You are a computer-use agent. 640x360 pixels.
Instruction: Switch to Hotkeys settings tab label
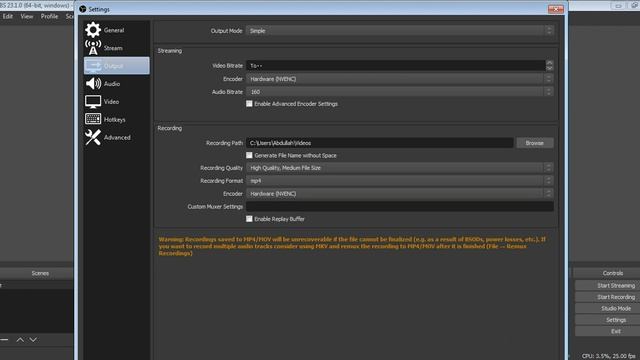(x=115, y=120)
